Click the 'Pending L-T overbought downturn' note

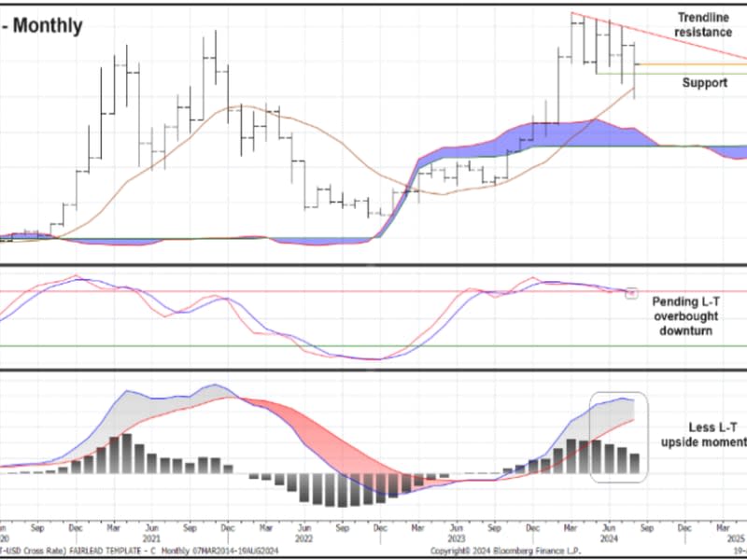pyautogui.click(x=685, y=316)
